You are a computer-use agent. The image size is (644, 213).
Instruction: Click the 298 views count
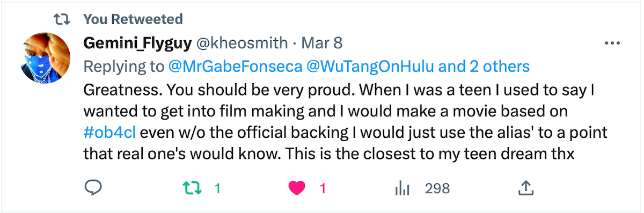(437, 188)
